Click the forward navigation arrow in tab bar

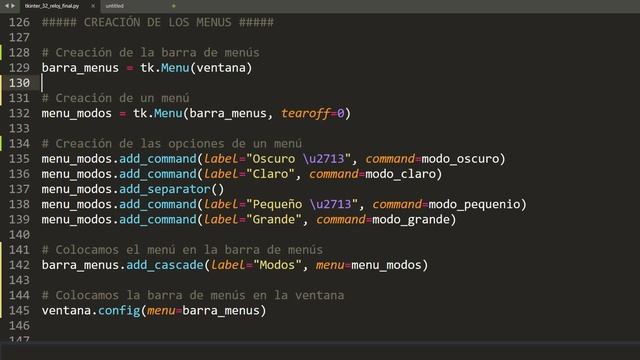[13, 6]
